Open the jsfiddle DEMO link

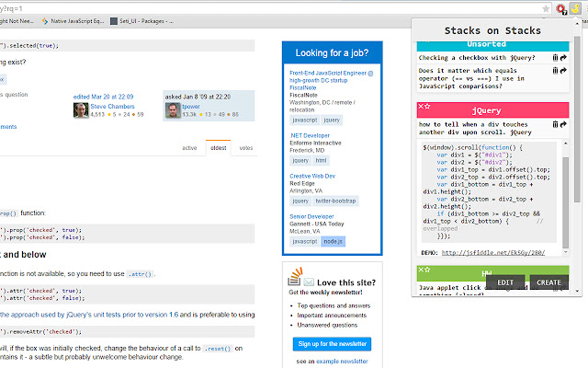493,253
